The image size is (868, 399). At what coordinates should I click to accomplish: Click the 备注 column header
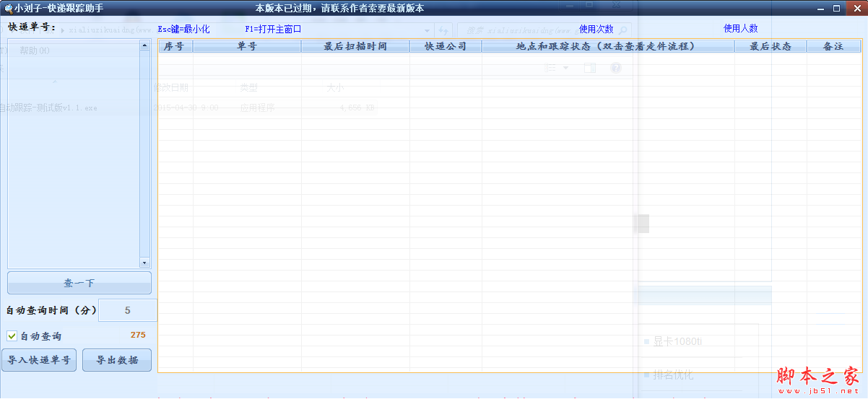coord(834,46)
